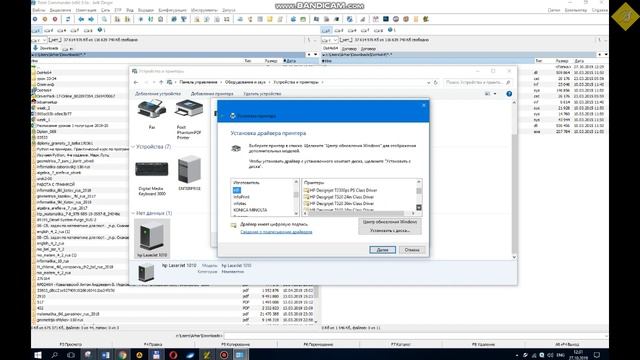This screenshot has height=360, width=640.
Task: Collapse the Нет данных (1) group
Action: (x=133, y=213)
